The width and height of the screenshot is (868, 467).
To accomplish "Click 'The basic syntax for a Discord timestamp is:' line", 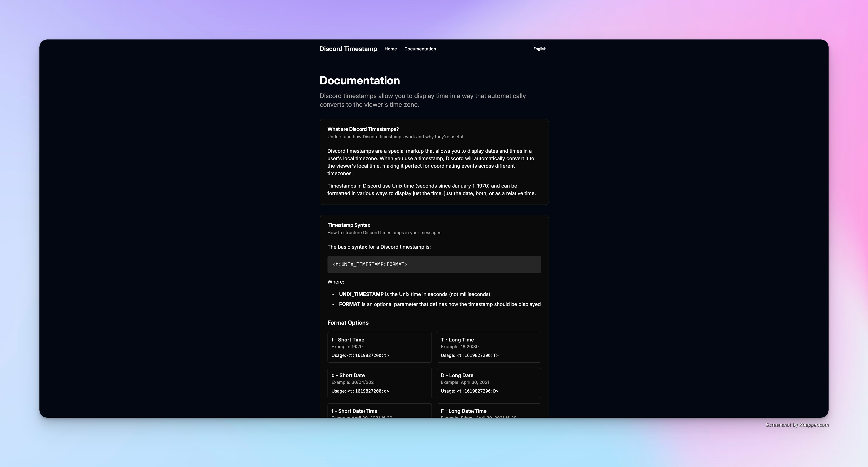I will 379,247.
